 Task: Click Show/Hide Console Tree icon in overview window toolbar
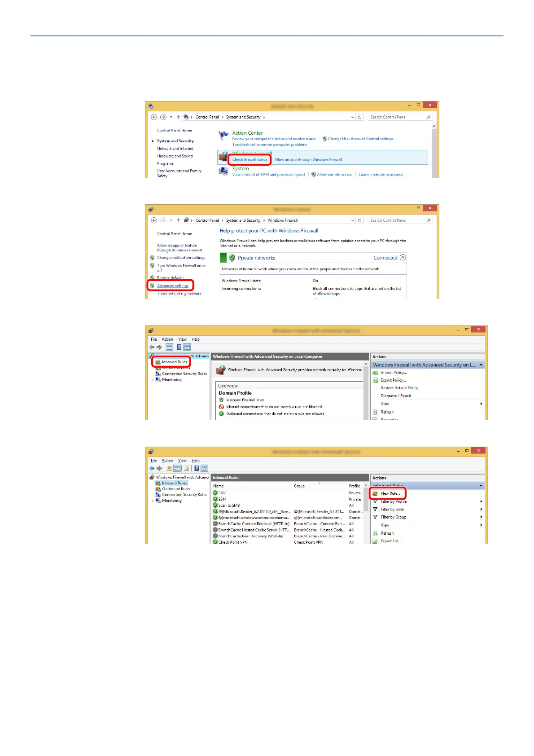click(170, 347)
